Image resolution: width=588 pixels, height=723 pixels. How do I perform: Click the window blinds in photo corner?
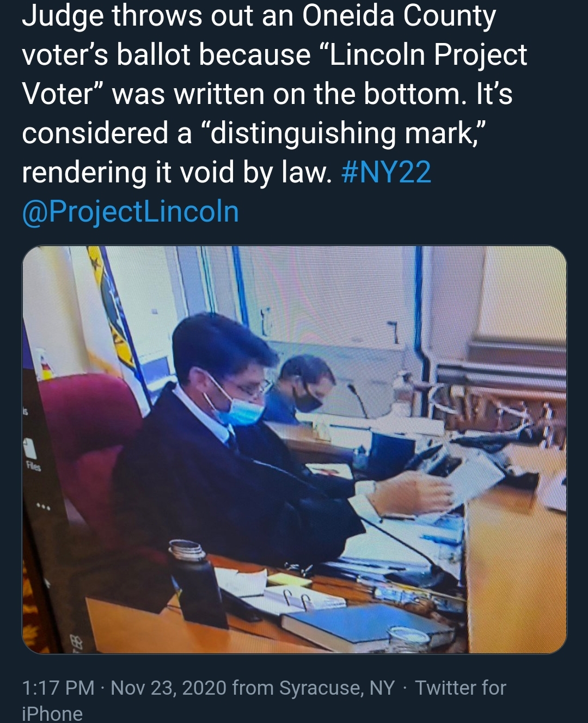coord(522,297)
